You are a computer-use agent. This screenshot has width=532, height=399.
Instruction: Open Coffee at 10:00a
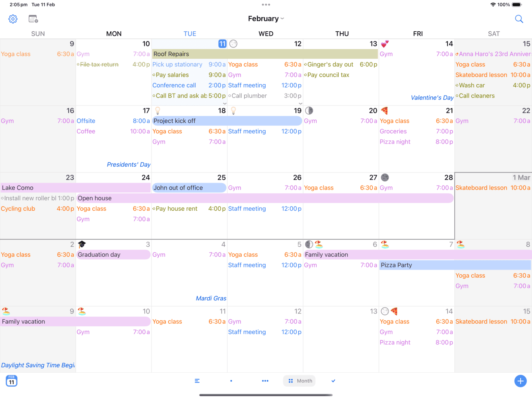(x=113, y=131)
